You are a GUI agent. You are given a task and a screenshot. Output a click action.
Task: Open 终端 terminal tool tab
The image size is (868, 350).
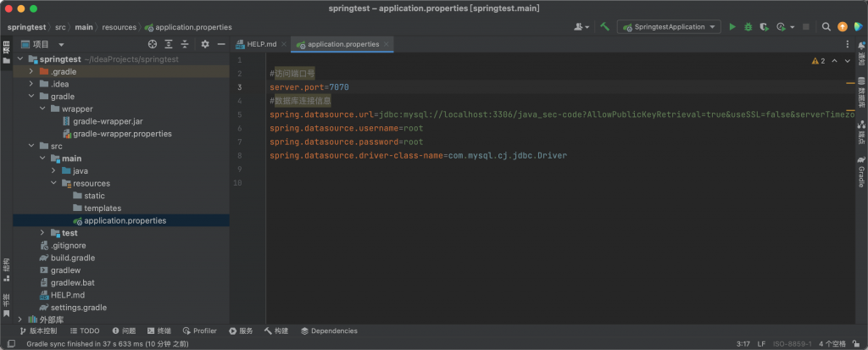[159, 331]
